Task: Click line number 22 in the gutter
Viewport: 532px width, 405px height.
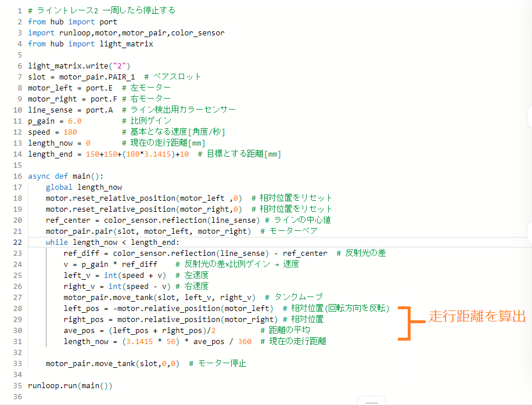Action: (x=17, y=242)
